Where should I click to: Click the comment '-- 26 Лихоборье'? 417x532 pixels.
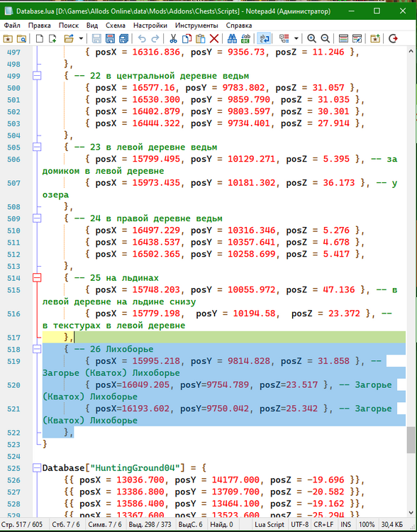tap(113, 349)
